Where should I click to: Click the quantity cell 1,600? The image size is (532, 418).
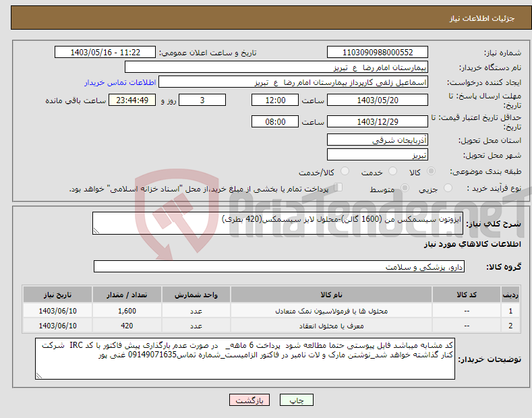point(127,311)
